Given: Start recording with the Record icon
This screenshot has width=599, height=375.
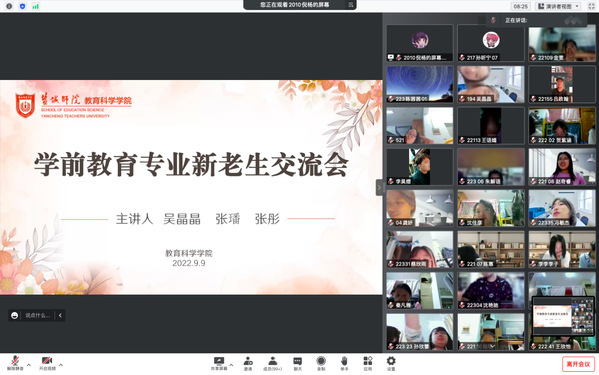Looking at the screenshot, I should coord(321,363).
